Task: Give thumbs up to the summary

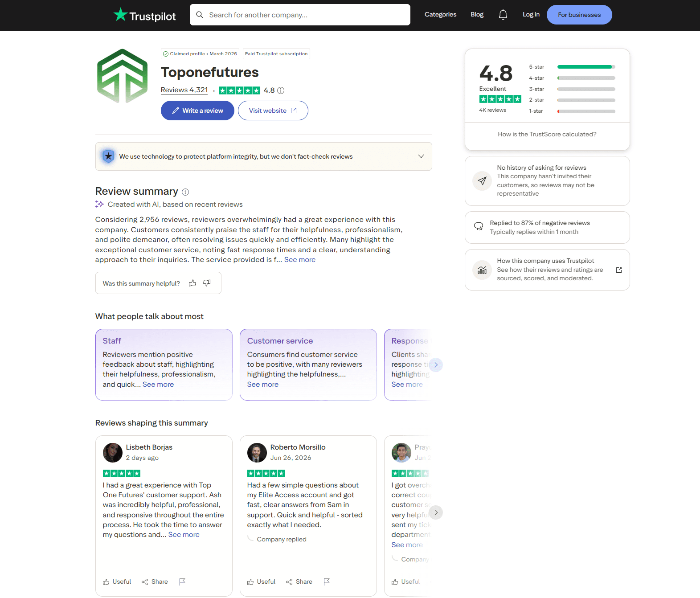Action: 192,283
